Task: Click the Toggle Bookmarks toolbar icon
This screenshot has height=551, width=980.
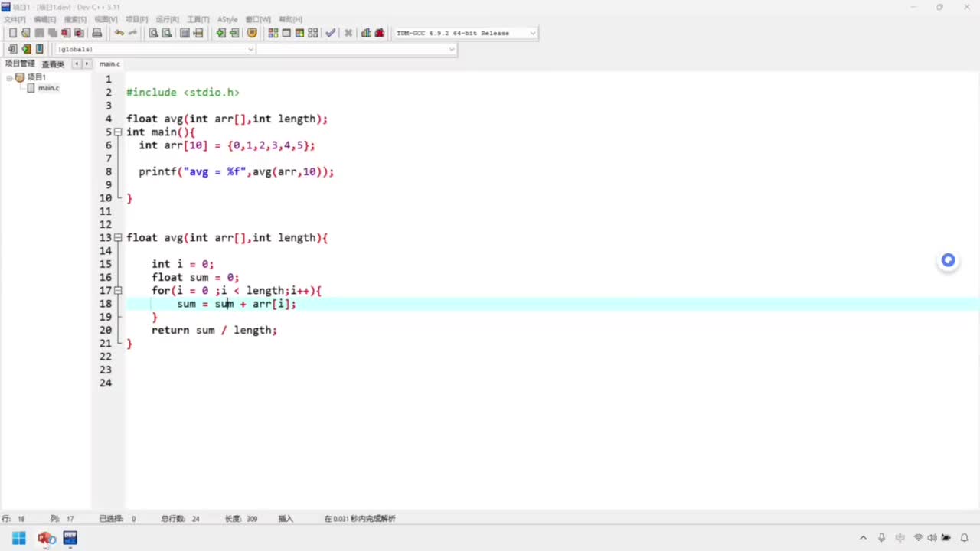Action: pyautogui.click(x=26, y=49)
